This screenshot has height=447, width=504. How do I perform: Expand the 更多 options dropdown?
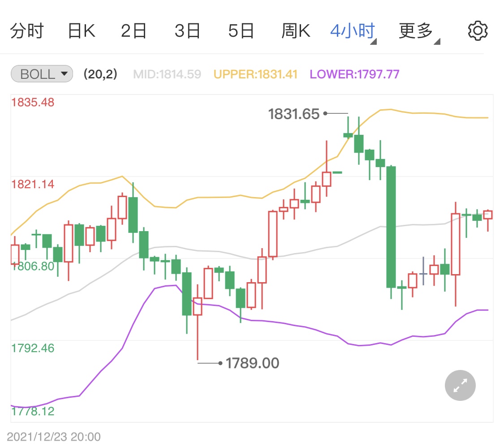click(x=419, y=31)
